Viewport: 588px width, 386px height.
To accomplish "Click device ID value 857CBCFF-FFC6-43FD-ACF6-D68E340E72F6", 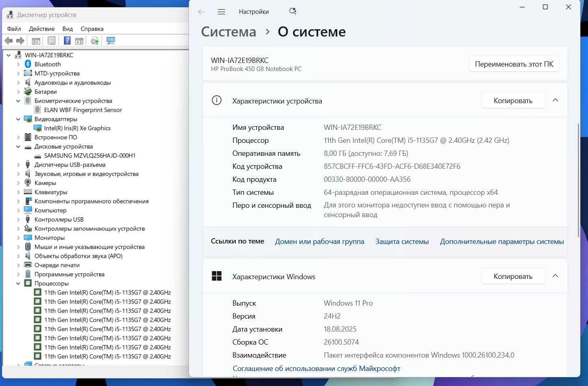I will (392, 166).
